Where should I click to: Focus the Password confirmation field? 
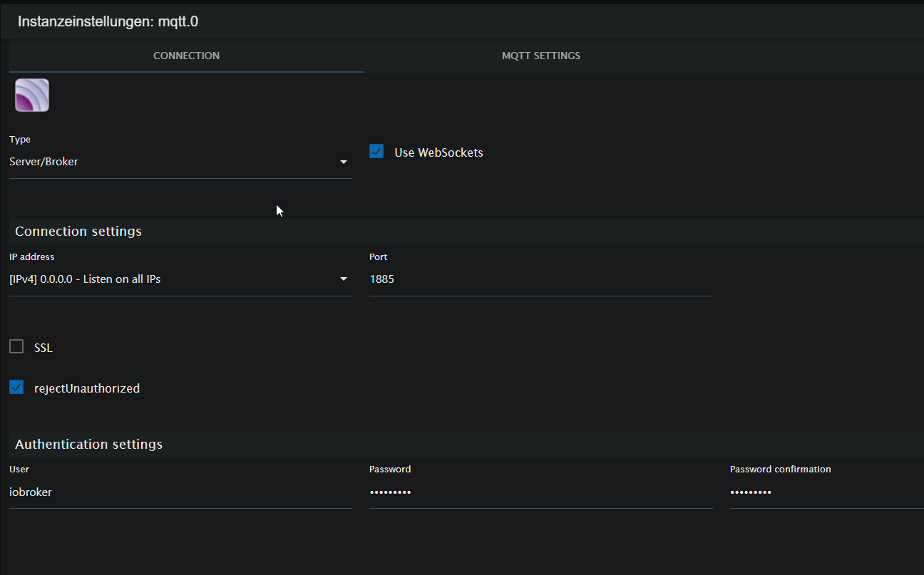point(827,492)
